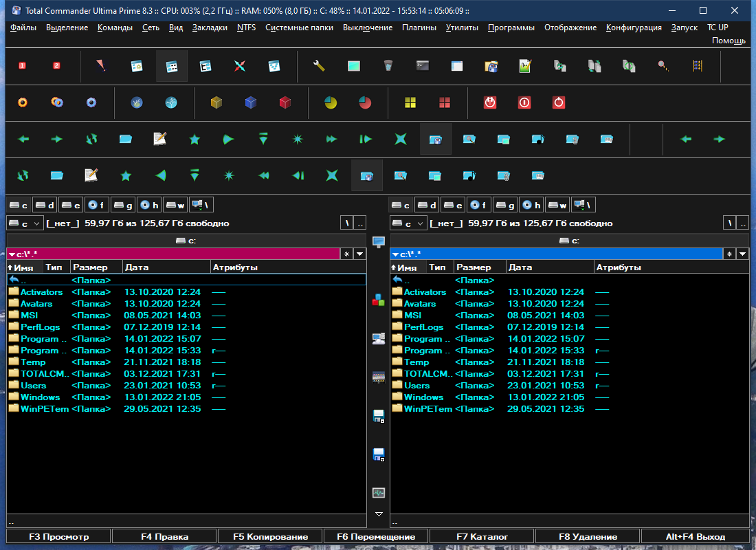Open left panel drive selection dropdown
The image size is (756, 550).
pos(25,223)
